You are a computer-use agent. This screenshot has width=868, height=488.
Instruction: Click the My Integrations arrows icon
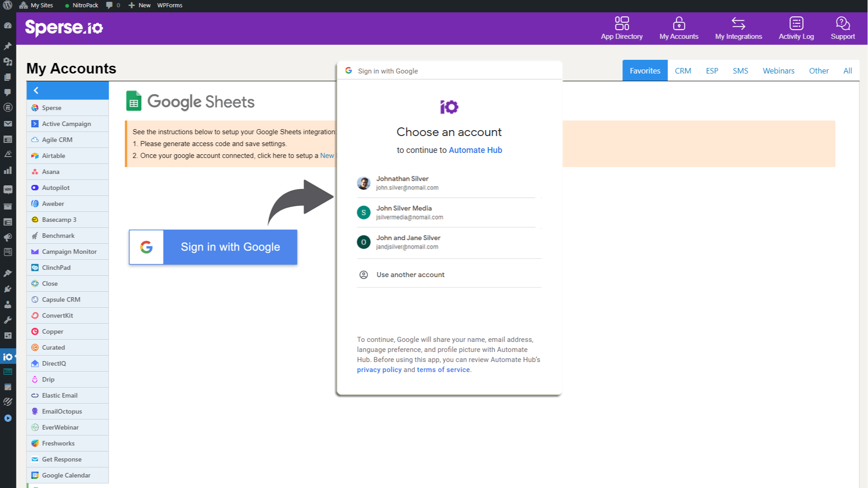click(738, 22)
